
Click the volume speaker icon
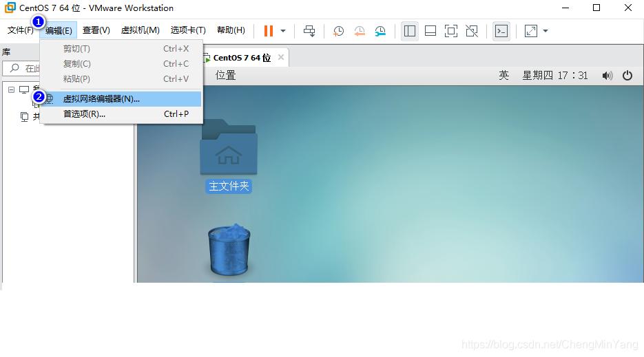607,76
